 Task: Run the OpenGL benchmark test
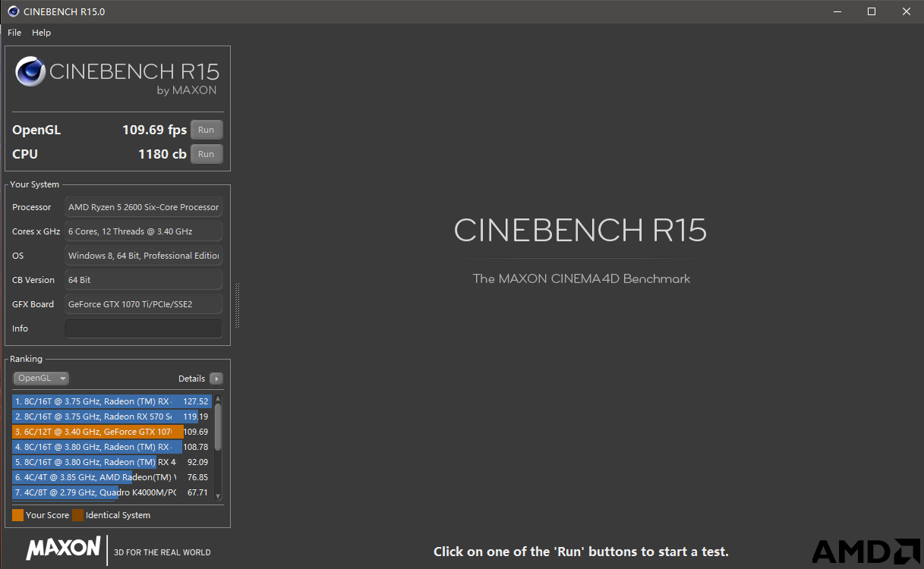tap(207, 130)
